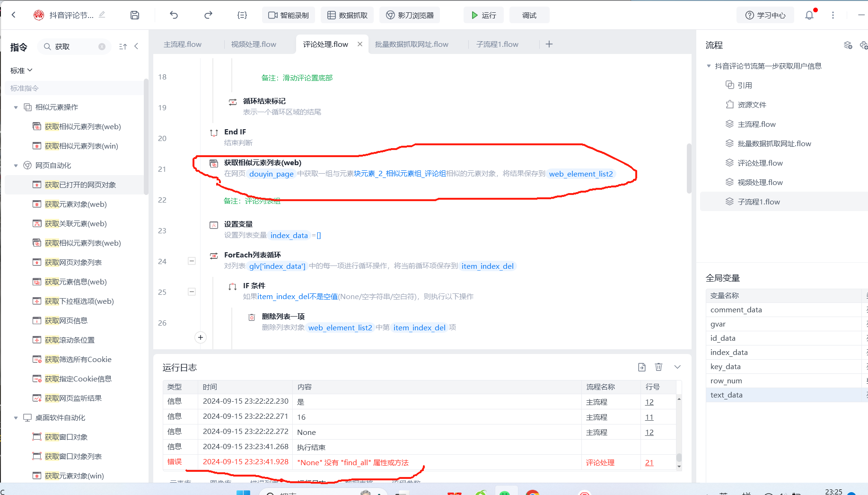The width and height of the screenshot is (868, 495).
Task: Jump to line 11 from log entry
Action: 649,417
